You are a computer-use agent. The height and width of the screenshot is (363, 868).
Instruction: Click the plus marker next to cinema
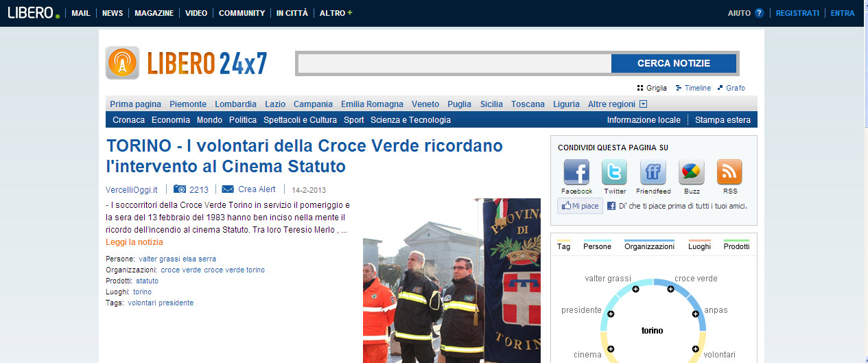point(611,349)
